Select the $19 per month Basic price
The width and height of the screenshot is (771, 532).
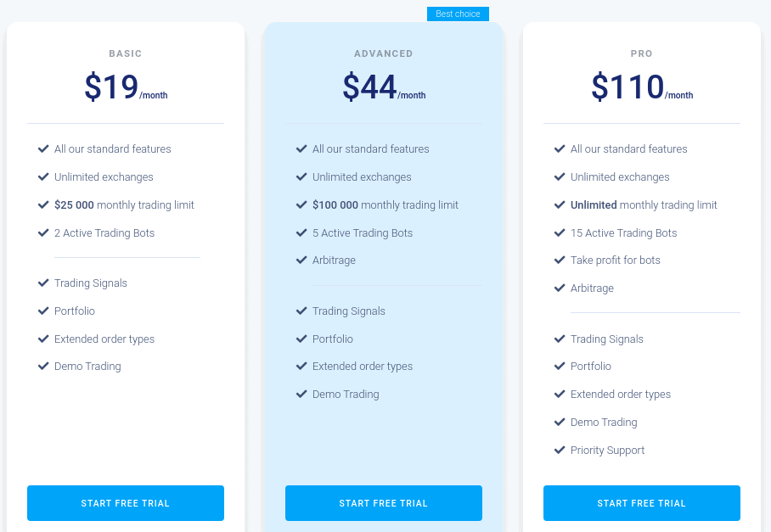(x=126, y=87)
